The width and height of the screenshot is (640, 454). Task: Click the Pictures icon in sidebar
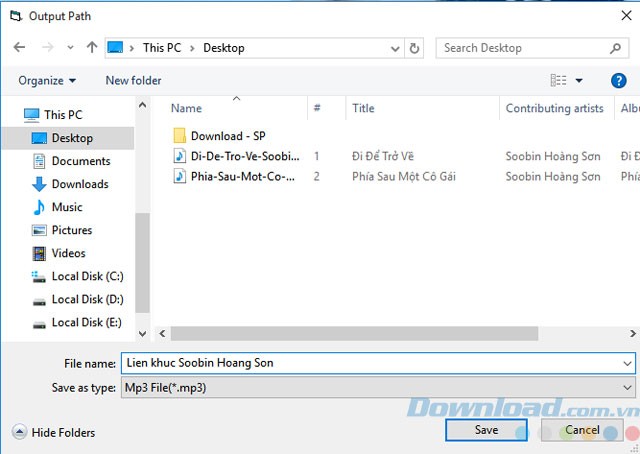tap(39, 230)
